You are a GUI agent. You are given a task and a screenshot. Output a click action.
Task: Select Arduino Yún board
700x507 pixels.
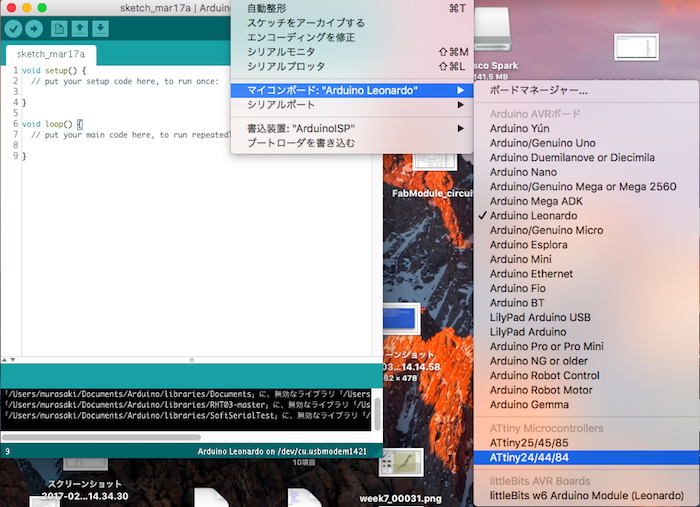pyautogui.click(x=586, y=129)
